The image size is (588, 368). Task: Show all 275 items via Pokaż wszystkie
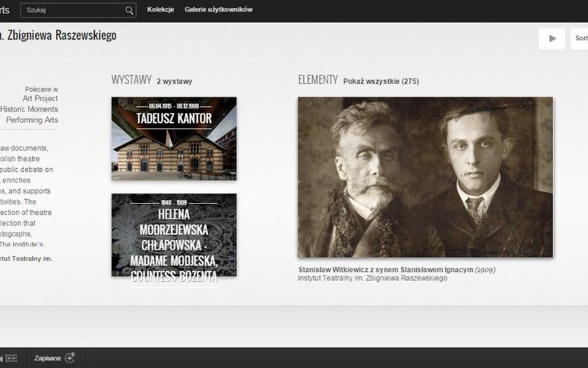coord(382,81)
